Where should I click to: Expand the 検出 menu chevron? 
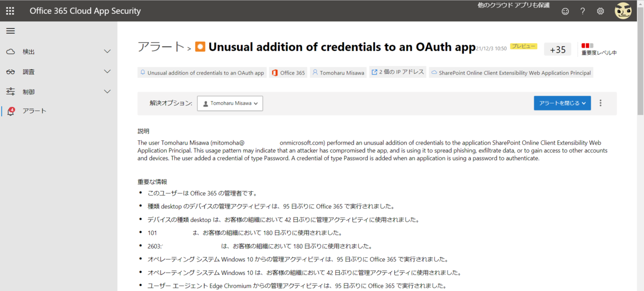click(x=107, y=51)
